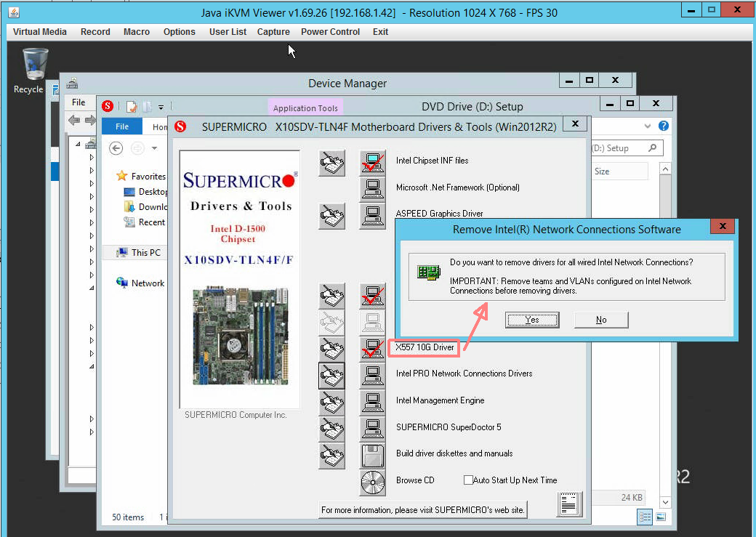Select the Application Tools ribbon tab
This screenshot has width=756, height=537.
click(305, 108)
